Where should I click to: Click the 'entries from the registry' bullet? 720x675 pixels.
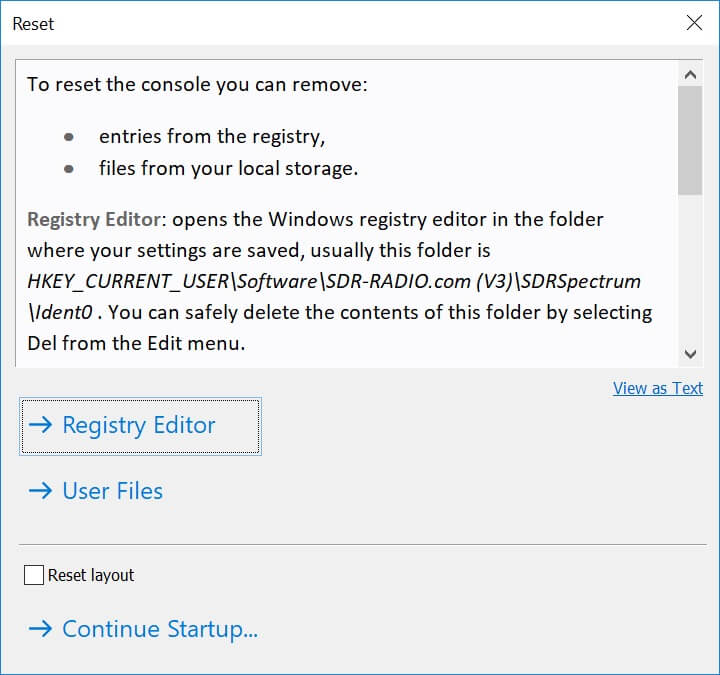pyautogui.click(x=212, y=136)
